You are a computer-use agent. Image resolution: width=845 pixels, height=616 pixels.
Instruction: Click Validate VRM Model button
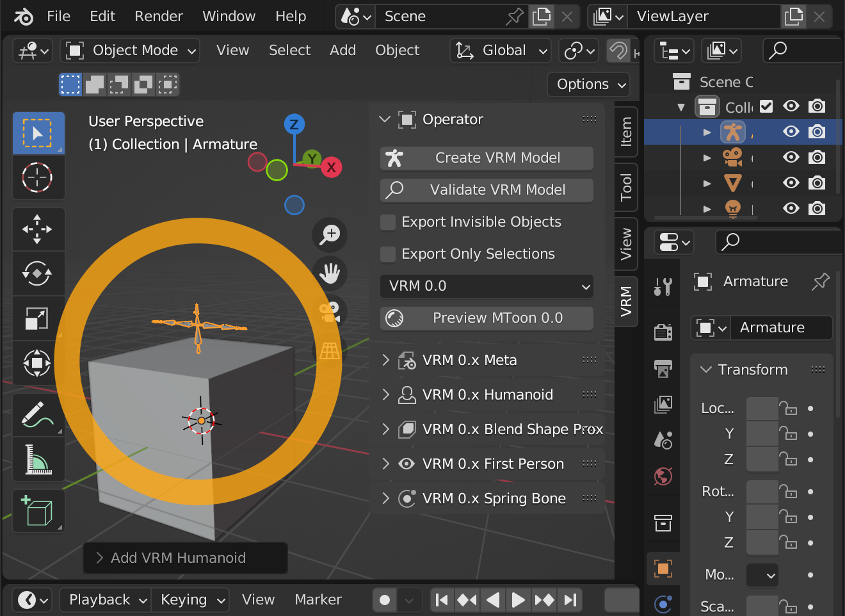coord(487,190)
